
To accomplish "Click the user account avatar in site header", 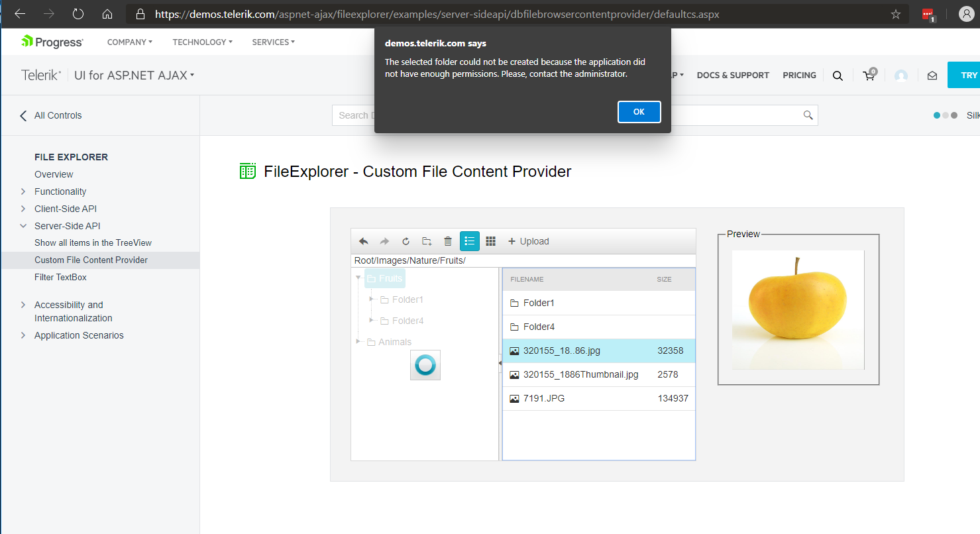I will click(x=901, y=76).
